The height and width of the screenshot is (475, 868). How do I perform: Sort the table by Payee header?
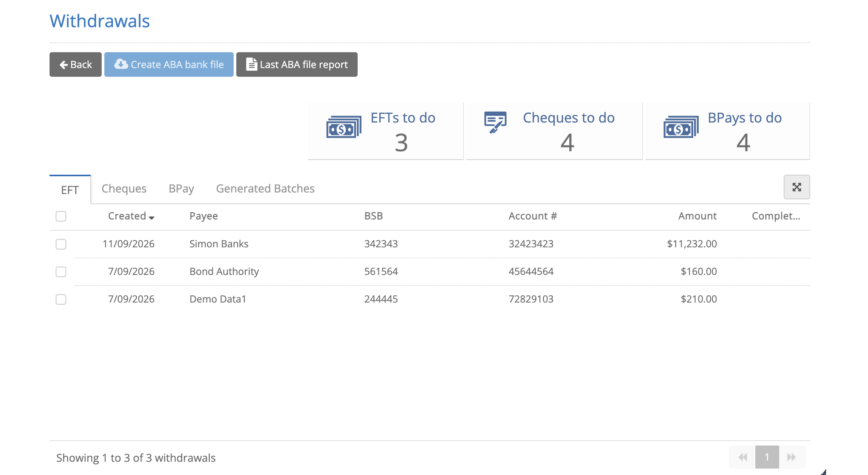click(x=204, y=216)
